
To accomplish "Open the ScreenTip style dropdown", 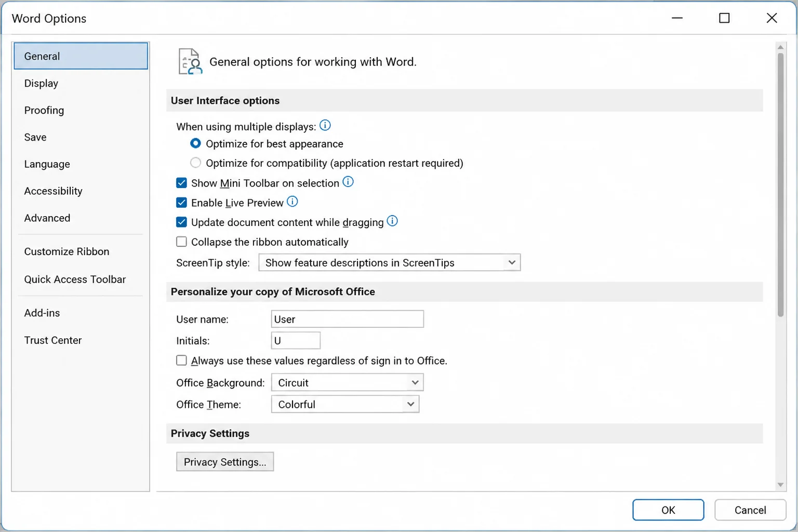I will [390, 262].
